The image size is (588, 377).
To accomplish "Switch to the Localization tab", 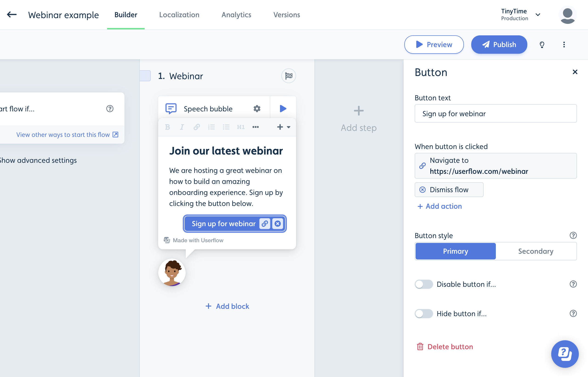I will coord(179,14).
